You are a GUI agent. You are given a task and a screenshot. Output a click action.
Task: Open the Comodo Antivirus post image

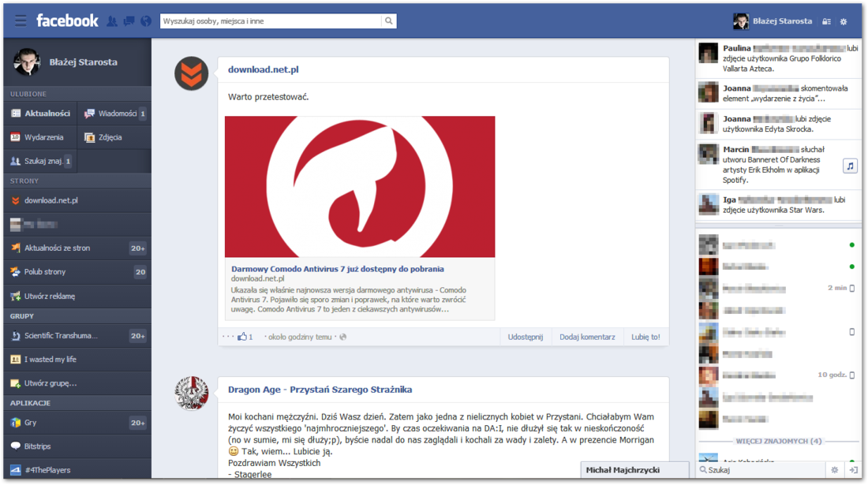click(x=360, y=186)
